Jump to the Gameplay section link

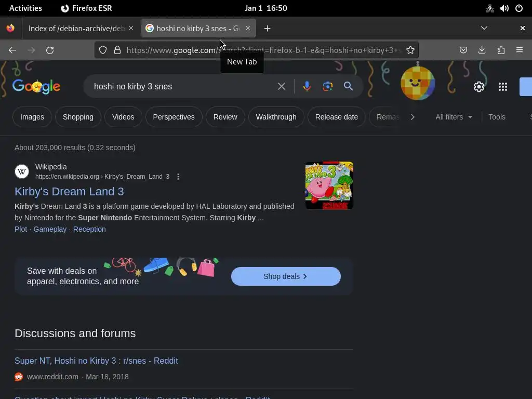(50, 229)
